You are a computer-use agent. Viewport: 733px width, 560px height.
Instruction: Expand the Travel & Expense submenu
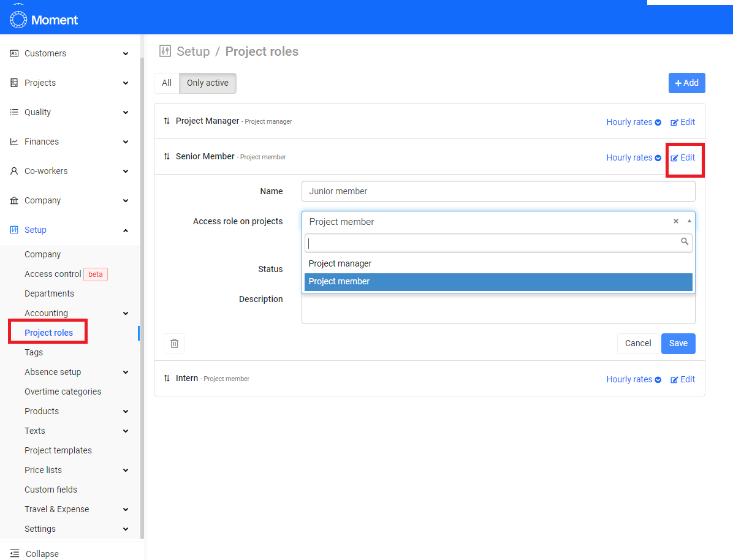[125, 510]
